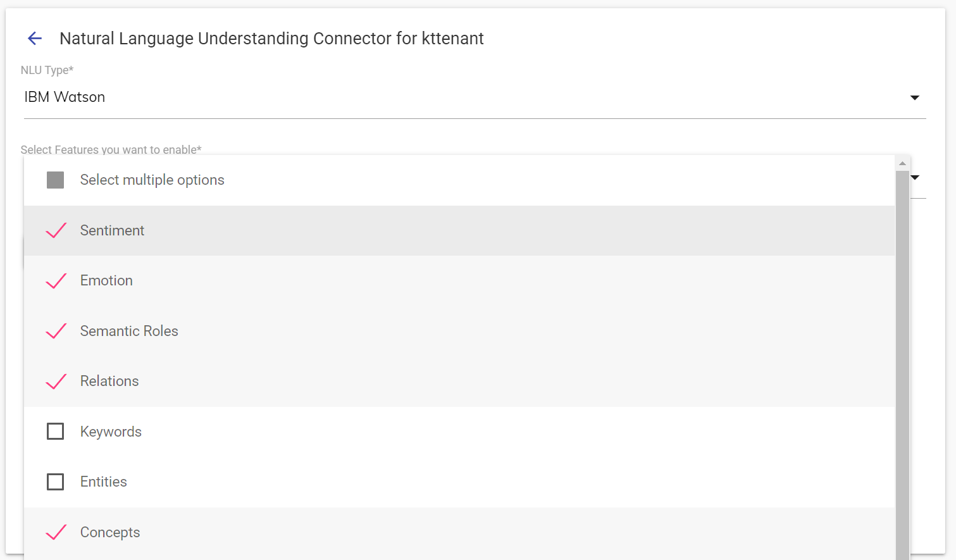Click the Concepts option label
The image size is (956, 560).
[110, 532]
